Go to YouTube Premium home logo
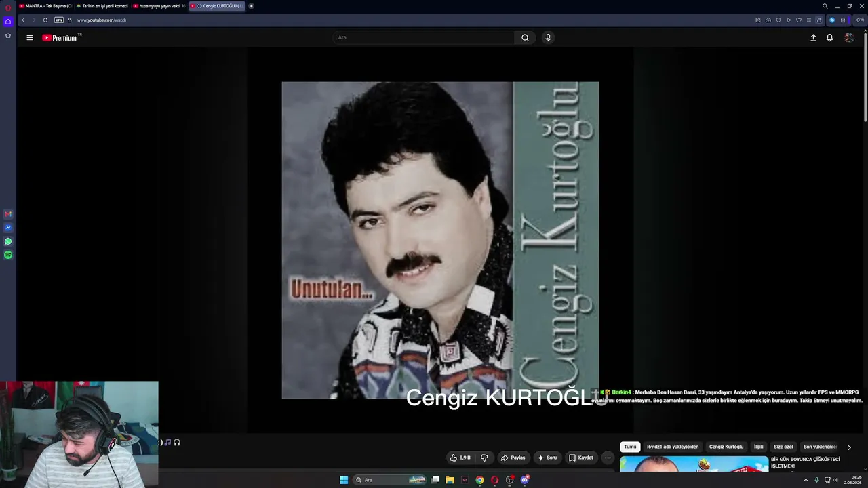868x488 pixels. [x=61, y=38]
